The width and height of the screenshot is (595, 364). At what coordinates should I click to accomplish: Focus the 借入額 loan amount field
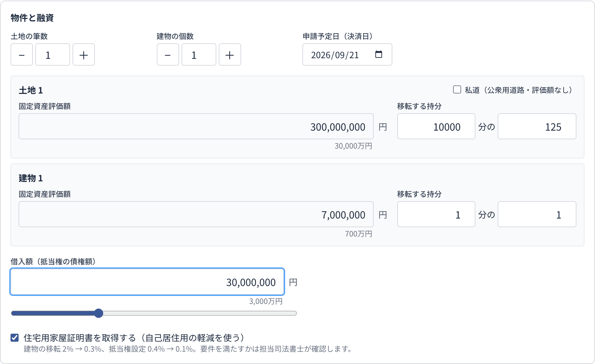click(x=147, y=282)
